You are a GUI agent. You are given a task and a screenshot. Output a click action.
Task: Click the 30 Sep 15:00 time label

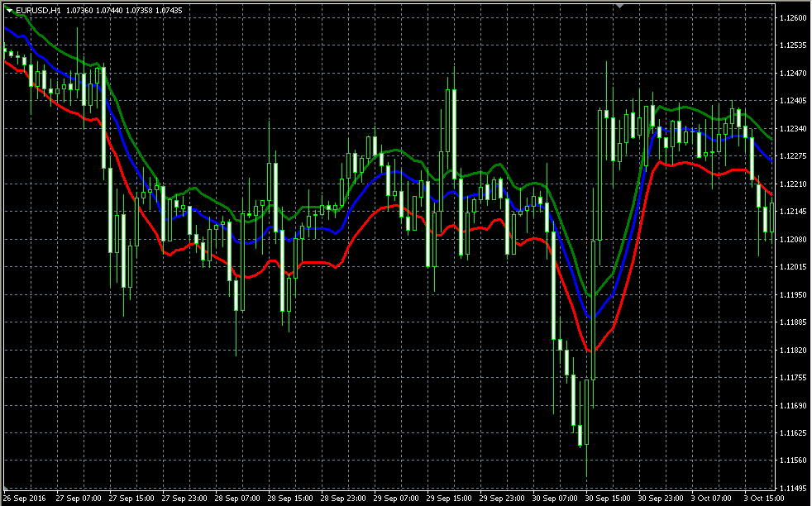607,499
